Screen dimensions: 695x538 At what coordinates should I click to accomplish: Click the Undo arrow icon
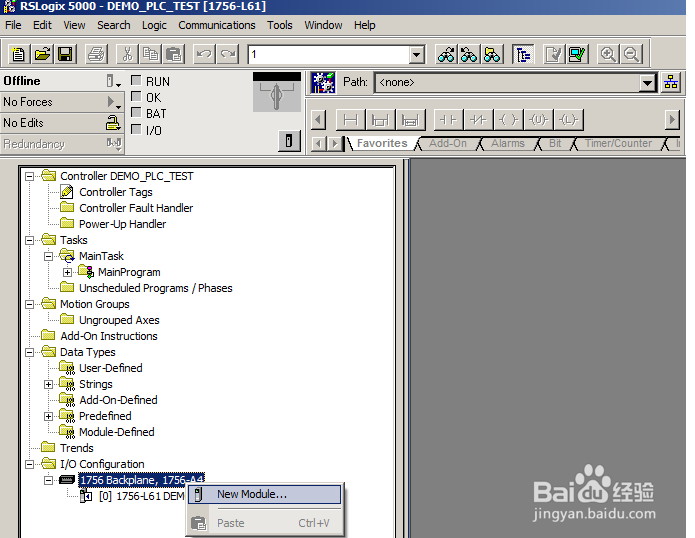(x=204, y=55)
